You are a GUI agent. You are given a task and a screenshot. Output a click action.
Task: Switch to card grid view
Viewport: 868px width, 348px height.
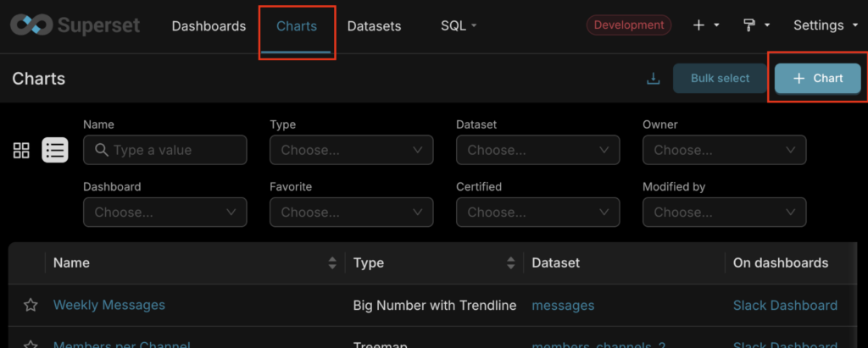22,151
